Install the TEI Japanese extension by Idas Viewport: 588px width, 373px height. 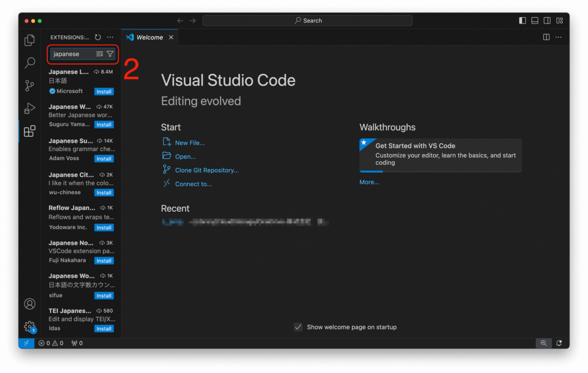pyautogui.click(x=104, y=329)
